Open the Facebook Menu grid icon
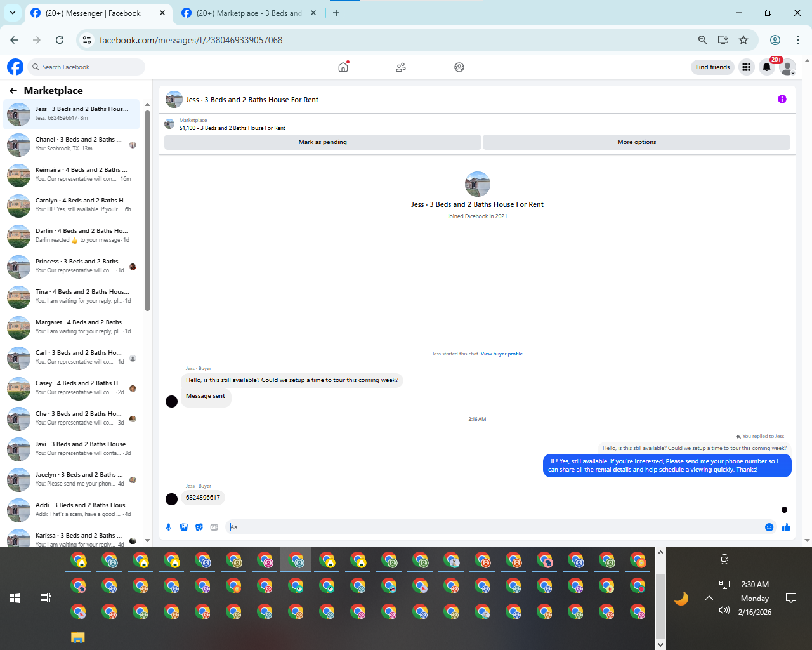Image resolution: width=812 pixels, height=650 pixels. click(747, 67)
